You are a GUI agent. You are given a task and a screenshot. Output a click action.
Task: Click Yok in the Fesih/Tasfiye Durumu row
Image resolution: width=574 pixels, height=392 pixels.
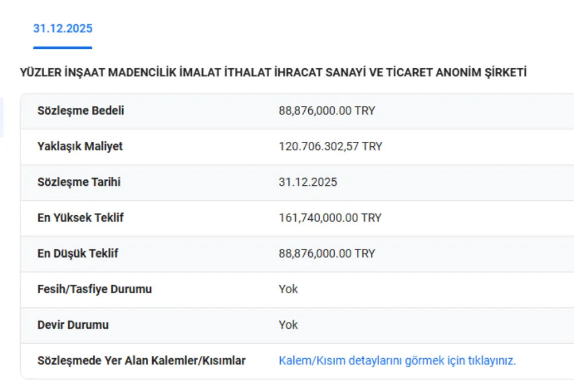pyautogui.click(x=288, y=289)
